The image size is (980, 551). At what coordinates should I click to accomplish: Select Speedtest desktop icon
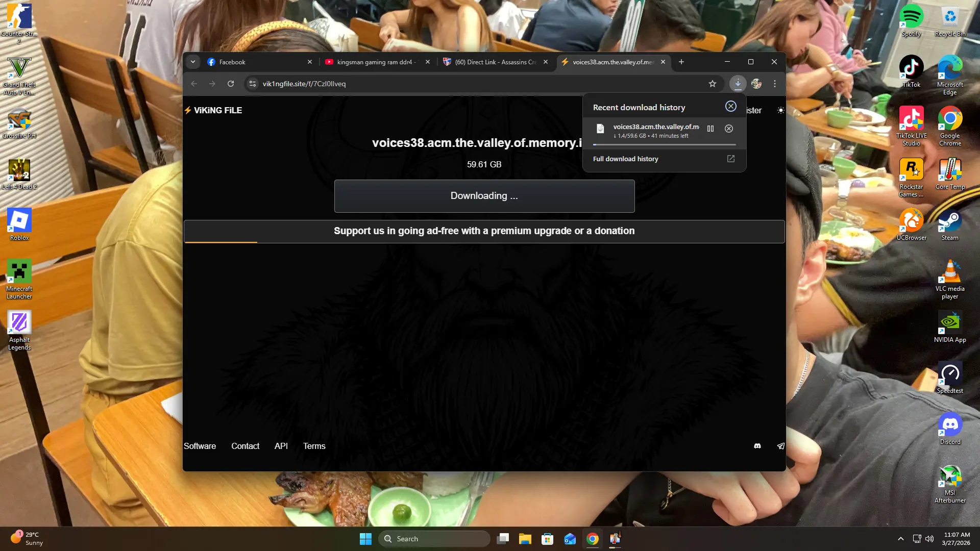pos(950,378)
